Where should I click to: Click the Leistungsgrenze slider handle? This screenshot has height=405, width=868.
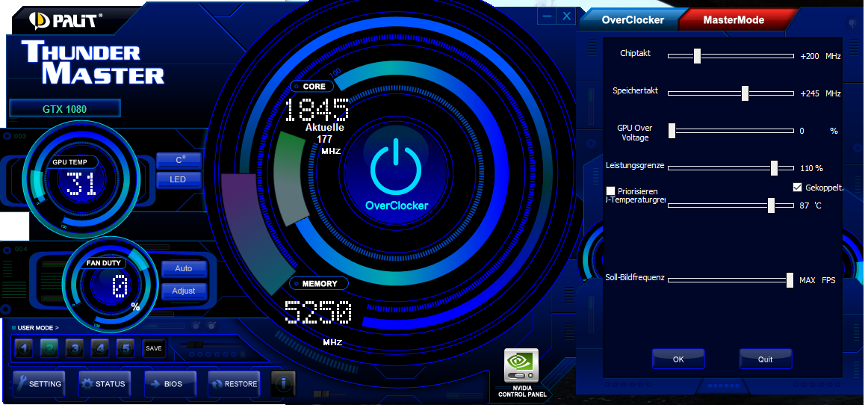[x=775, y=168]
